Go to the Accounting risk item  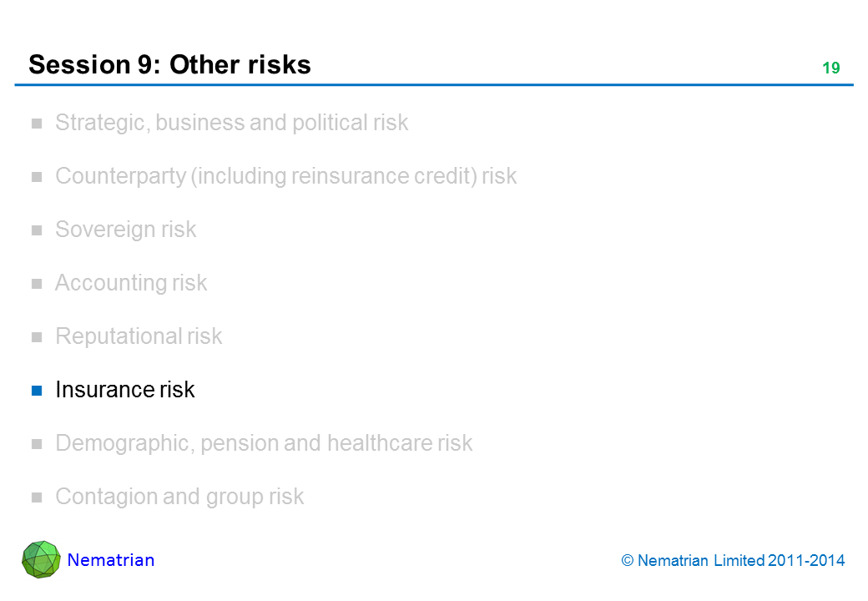coord(131,283)
